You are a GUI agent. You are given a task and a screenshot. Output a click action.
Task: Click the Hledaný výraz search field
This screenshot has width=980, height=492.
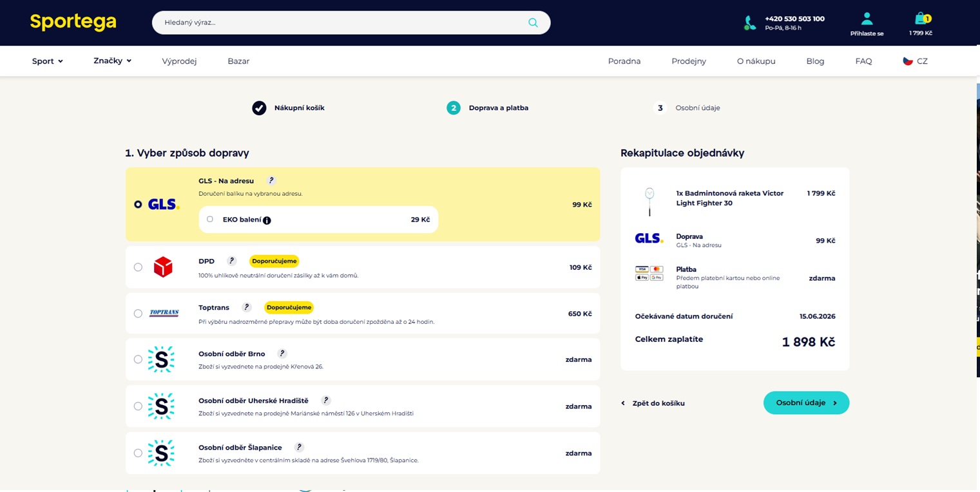pyautogui.click(x=351, y=23)
